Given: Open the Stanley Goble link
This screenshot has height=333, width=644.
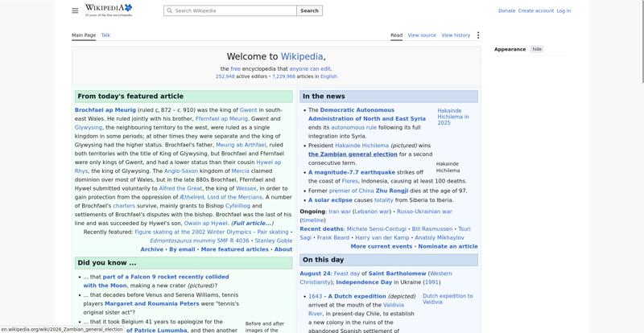Looking at the screenshot, I should tap(274, 241).
